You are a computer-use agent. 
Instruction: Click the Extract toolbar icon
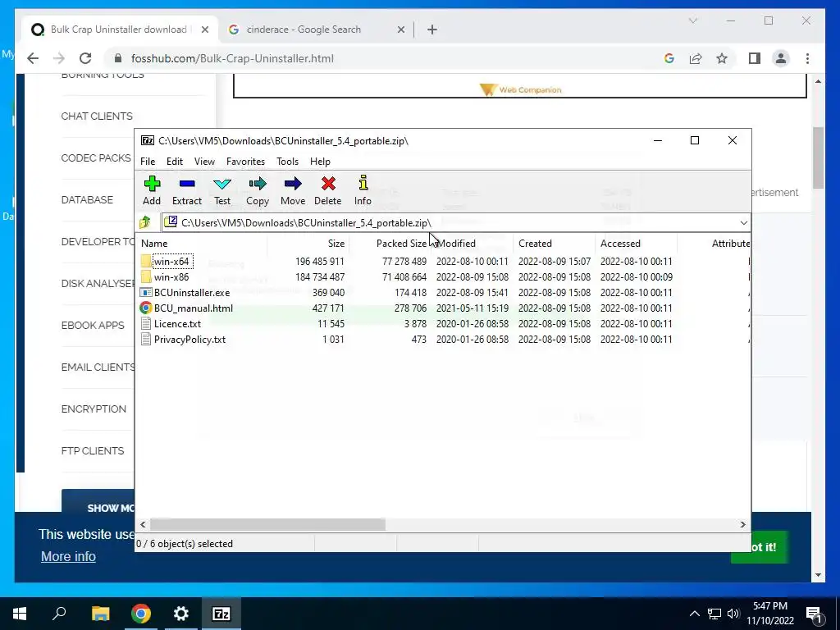coord(187,184)
